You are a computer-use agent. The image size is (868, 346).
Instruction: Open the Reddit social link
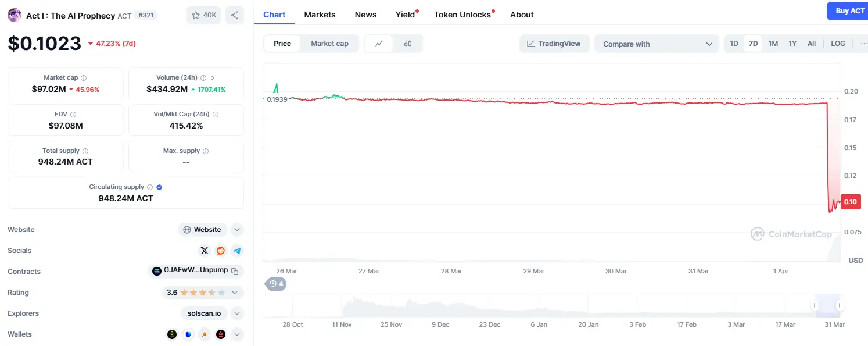221,251
